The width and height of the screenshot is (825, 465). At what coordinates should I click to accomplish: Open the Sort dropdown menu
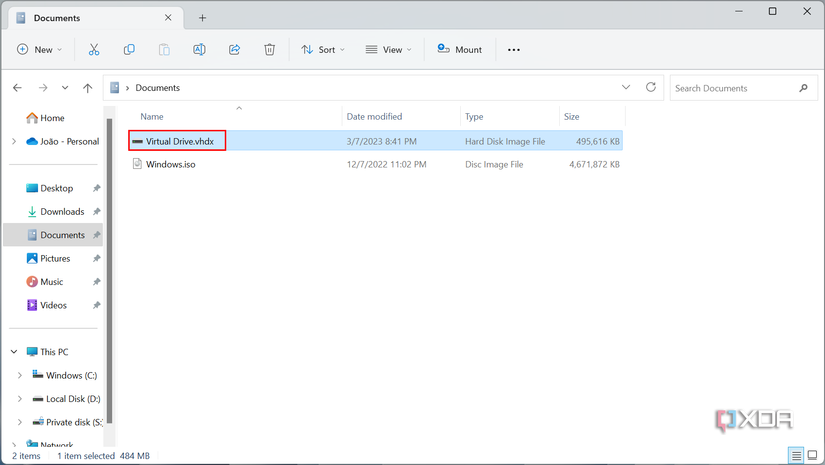coord(323,49)
